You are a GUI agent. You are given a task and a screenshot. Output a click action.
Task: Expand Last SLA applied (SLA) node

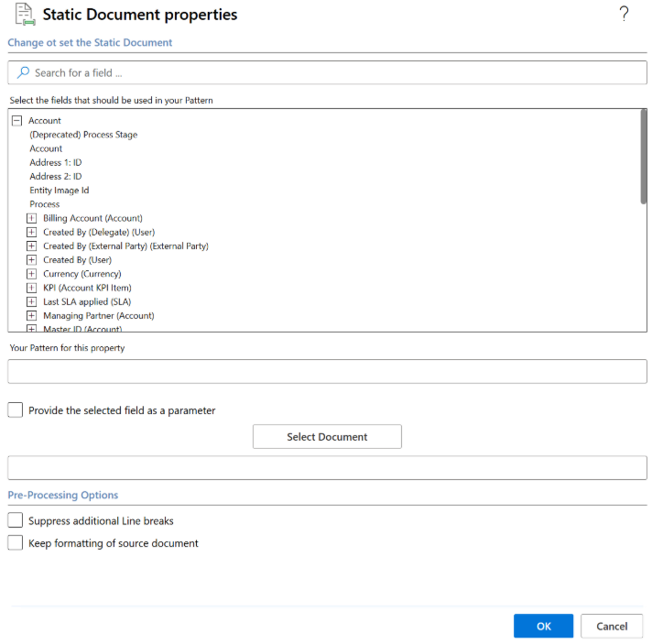click(x=32, y=301)
